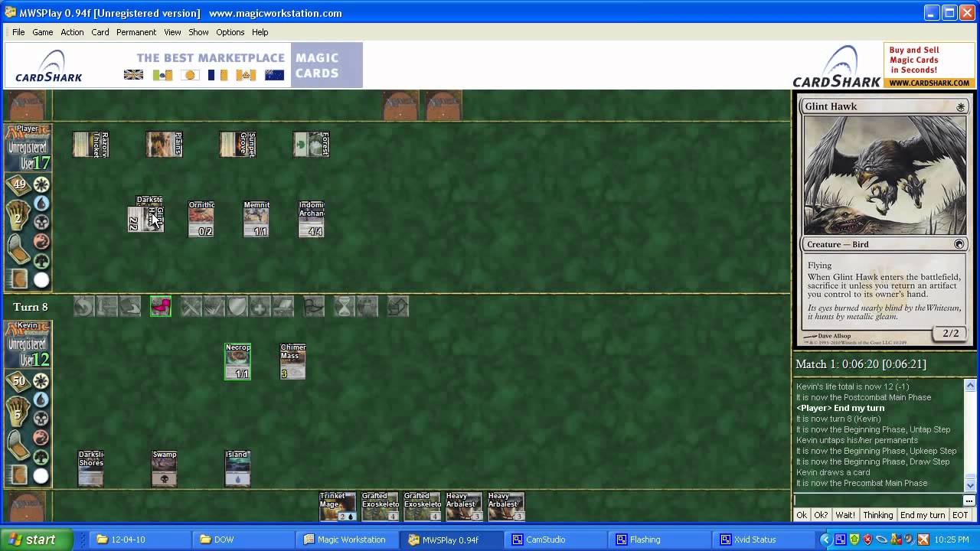Select the declare blockers shield icon
This screenshot has height=551, width=980.
(237, 307)
